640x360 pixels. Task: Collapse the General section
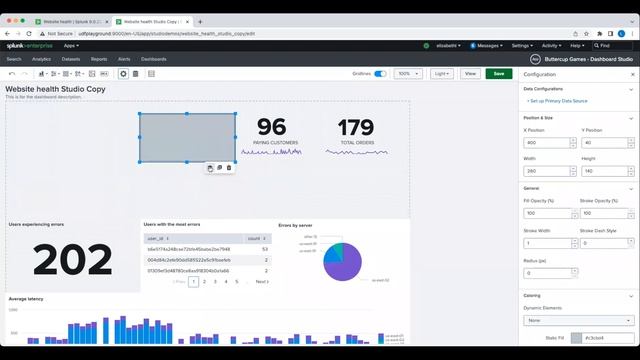[631, 189]
